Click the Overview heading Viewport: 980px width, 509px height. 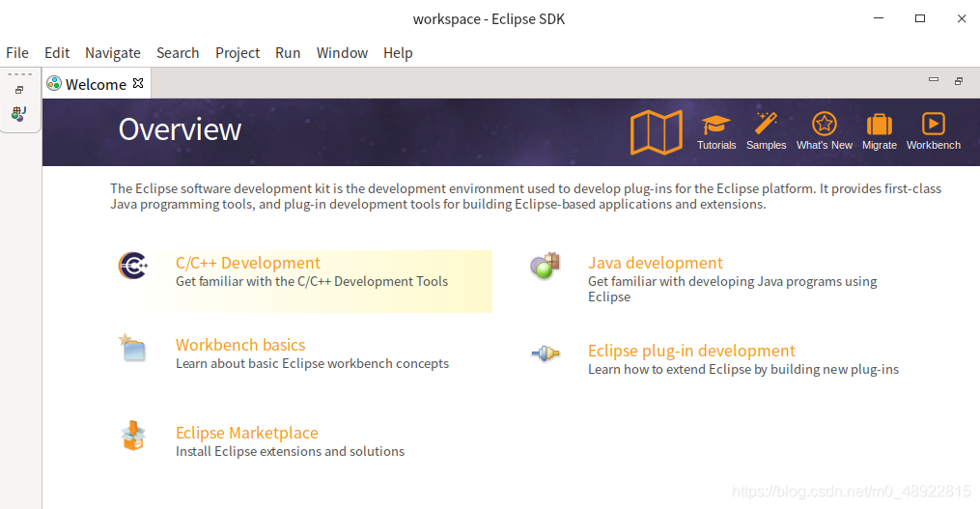180,129
